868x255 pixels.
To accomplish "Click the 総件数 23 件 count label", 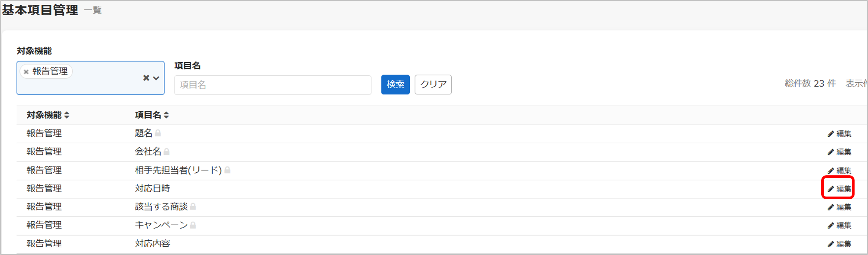I will pos(810,84).
